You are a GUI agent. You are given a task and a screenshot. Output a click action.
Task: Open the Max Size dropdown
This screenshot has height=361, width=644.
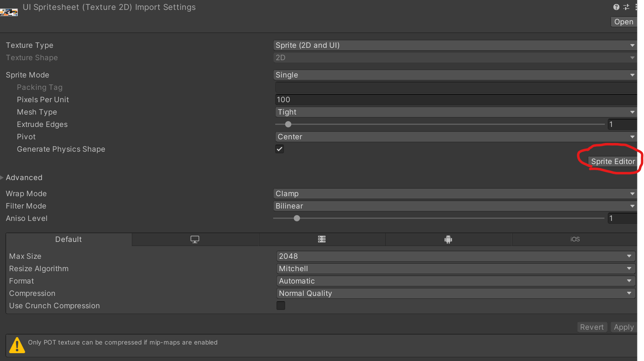(456, 256)
